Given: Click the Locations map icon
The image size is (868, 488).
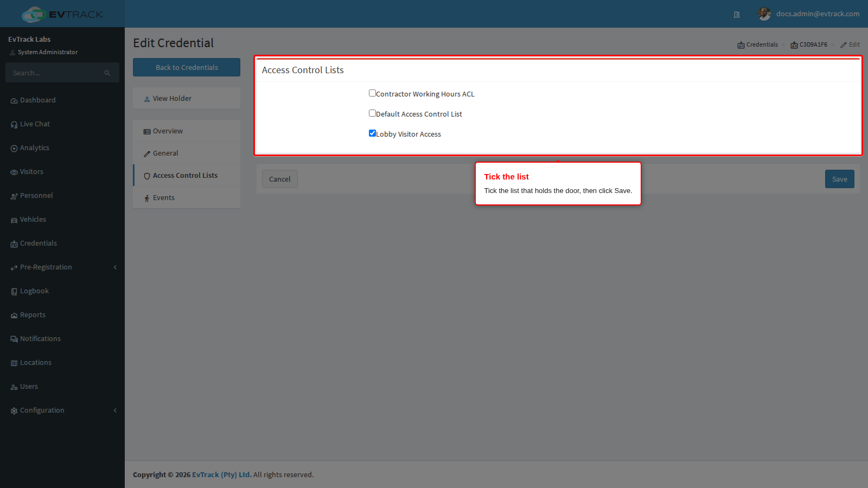Looking at the screenshot, I should (14, 363).
